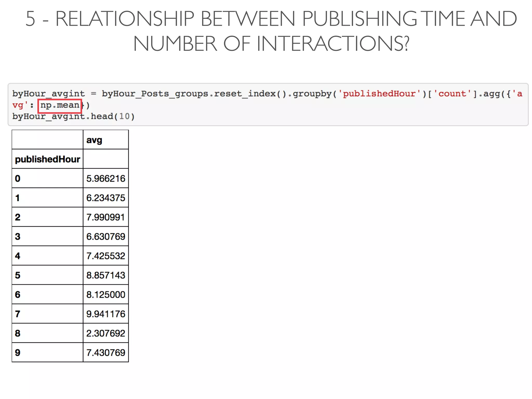This screenshot has height=399, width=532.
Task: Select value 7.990991 in table
Action: pyautogui.click(x=106, y=217)
